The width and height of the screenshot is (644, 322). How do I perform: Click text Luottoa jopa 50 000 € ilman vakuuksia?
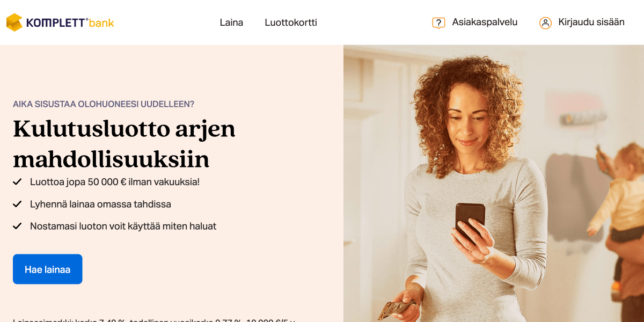(115, 182)
